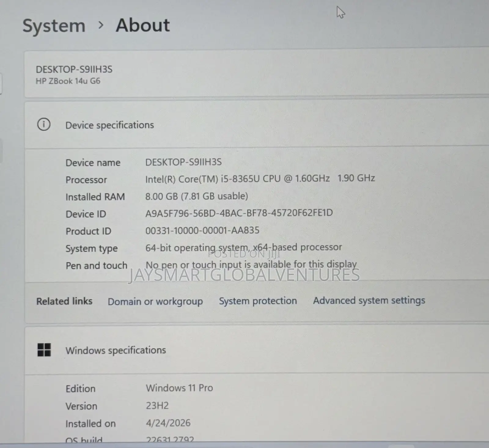Click the Device specifications info icon
Viewport: 489px width, 448px height.
(44, 125)
